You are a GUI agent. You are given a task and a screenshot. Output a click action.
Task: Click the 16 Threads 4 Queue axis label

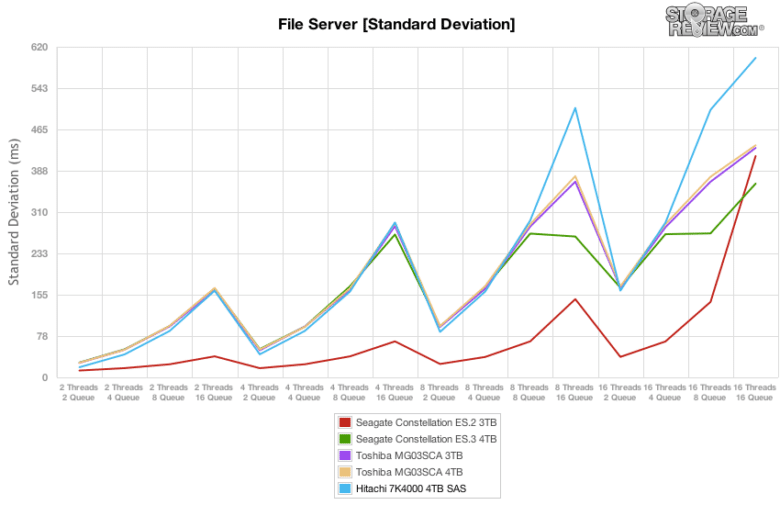(665, 392)
